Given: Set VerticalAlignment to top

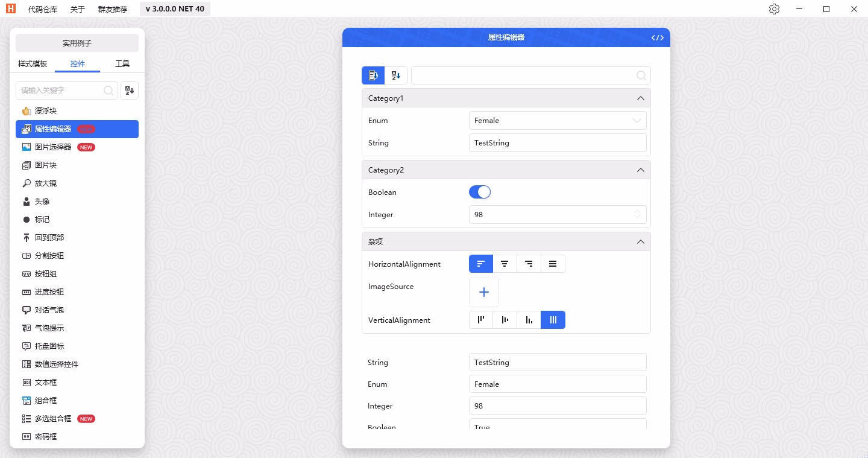Looking at the screenshot, I should [480, 320].
